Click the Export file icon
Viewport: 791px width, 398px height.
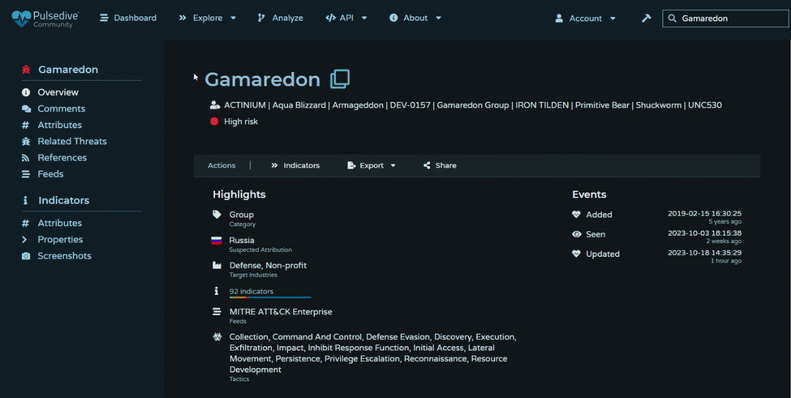pyautogui.click(x=352, y=165)
